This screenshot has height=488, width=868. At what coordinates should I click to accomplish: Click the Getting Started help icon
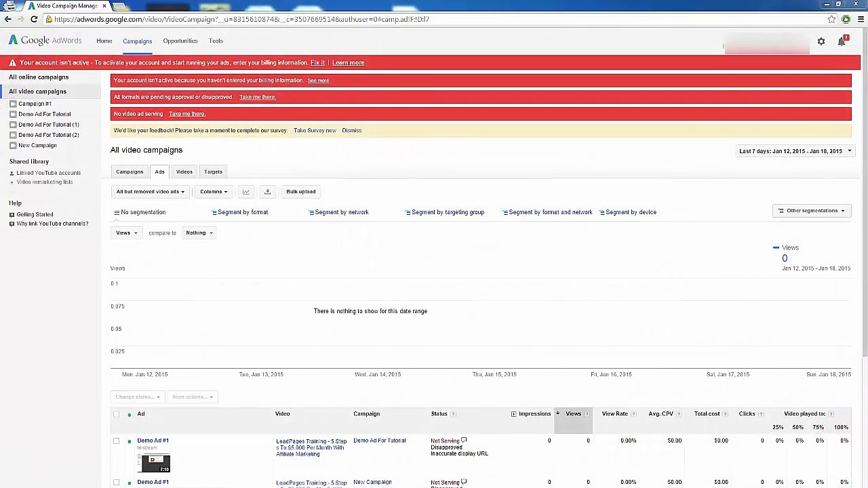(x=12, y=215)
